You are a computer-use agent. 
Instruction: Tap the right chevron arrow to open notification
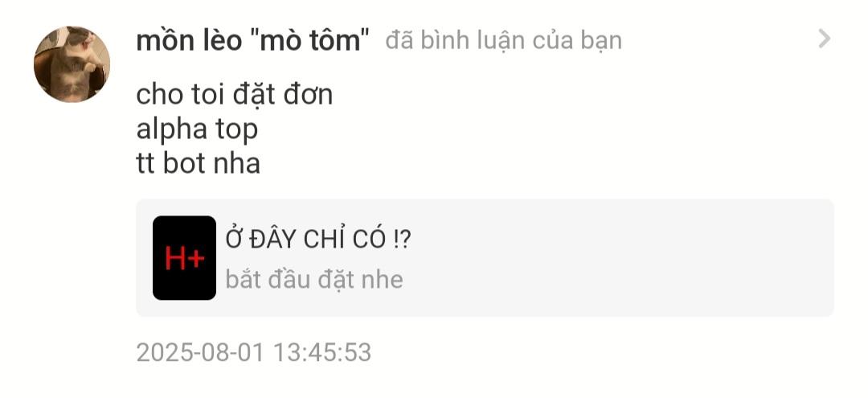[825, 39]
